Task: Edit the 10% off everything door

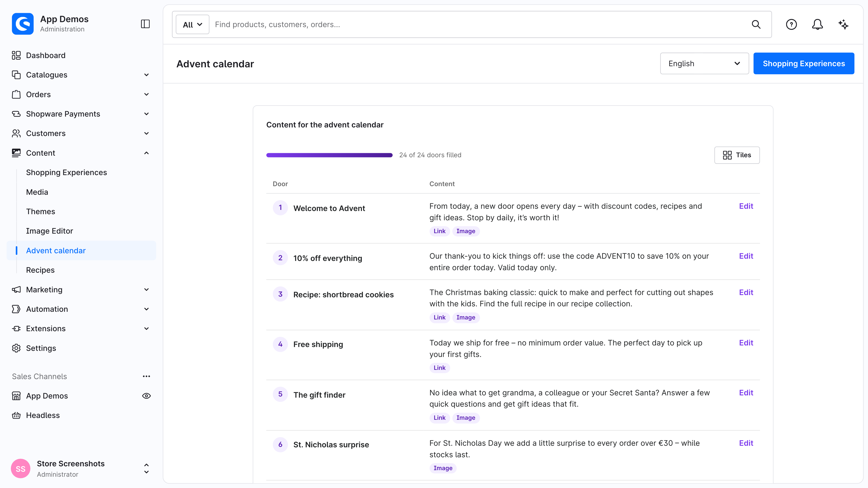Action: click(746, 256)
